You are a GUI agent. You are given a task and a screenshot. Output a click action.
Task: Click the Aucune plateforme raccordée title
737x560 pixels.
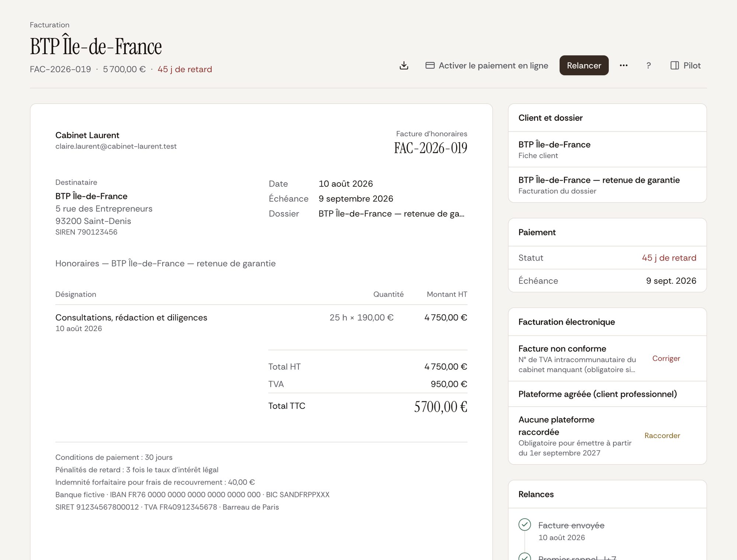(556, 426)
